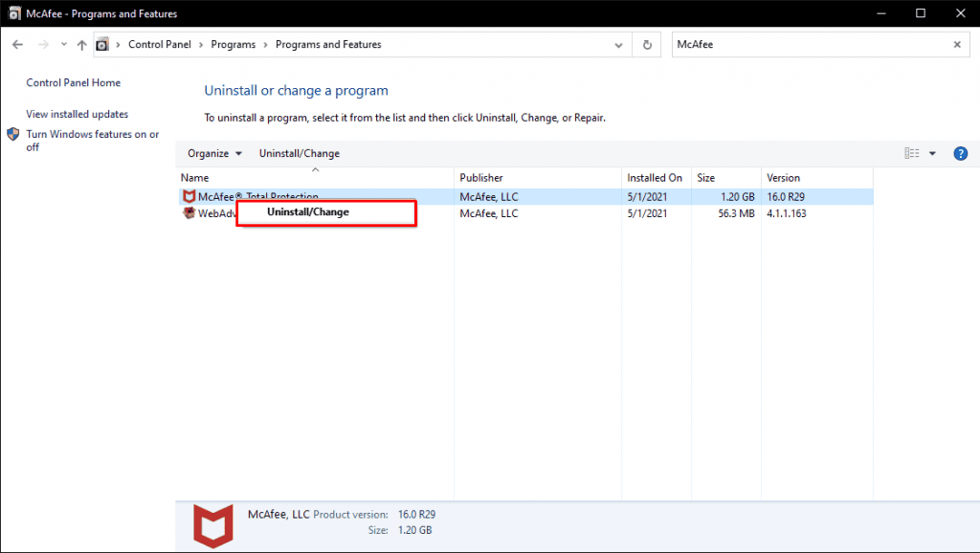Open the recent locations dropdown arrow
The width and height of the screenshot is (980, 553).
(x=64, y=44)
